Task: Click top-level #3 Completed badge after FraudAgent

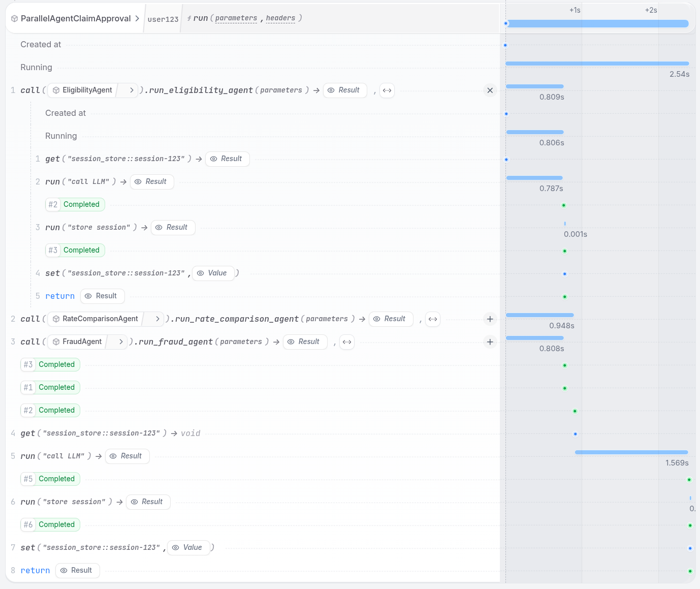Action: 50,364
